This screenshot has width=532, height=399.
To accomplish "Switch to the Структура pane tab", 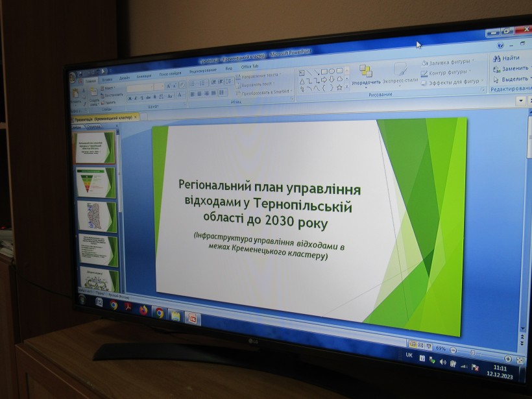I will tap(94, 127).
